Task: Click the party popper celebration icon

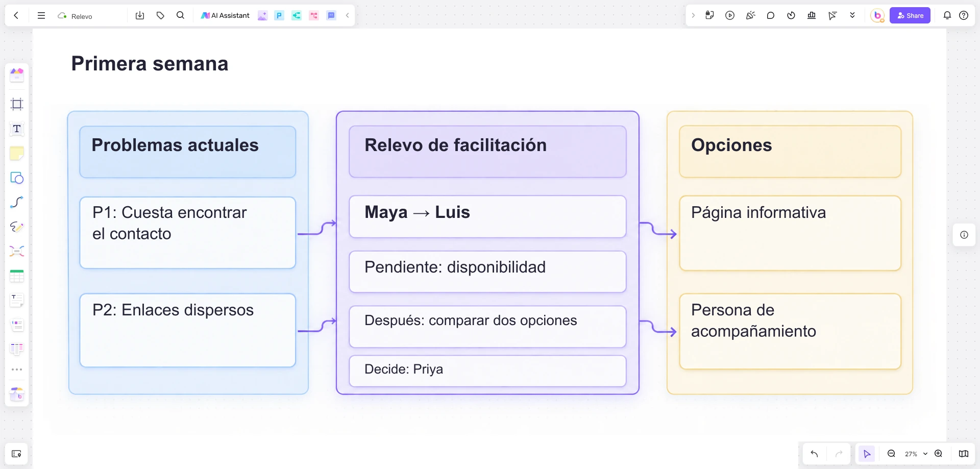Action: pos(750,15)
